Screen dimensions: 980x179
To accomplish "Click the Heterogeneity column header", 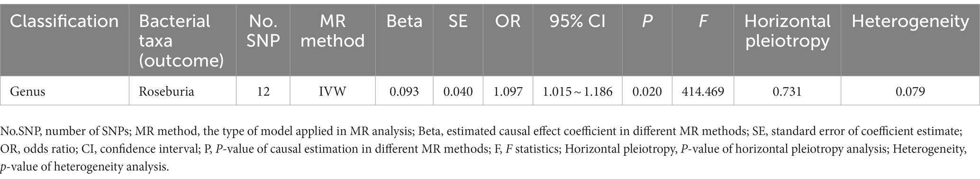I will click(x=910, y=22).
